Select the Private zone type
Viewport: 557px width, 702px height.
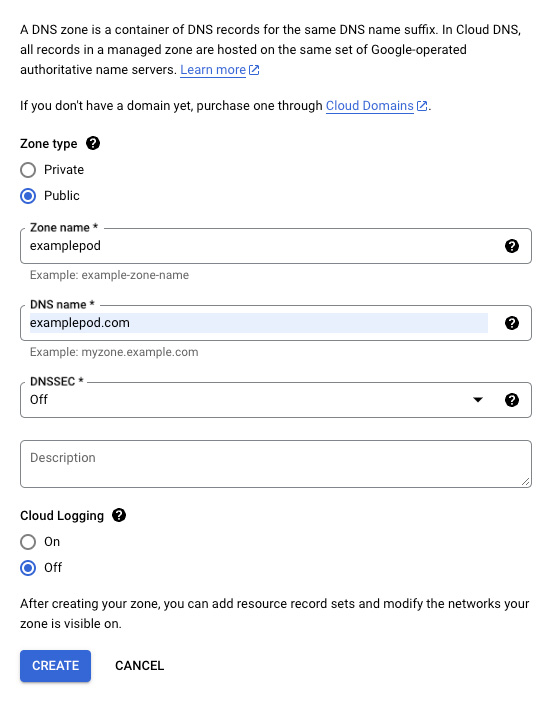point(28,170)
